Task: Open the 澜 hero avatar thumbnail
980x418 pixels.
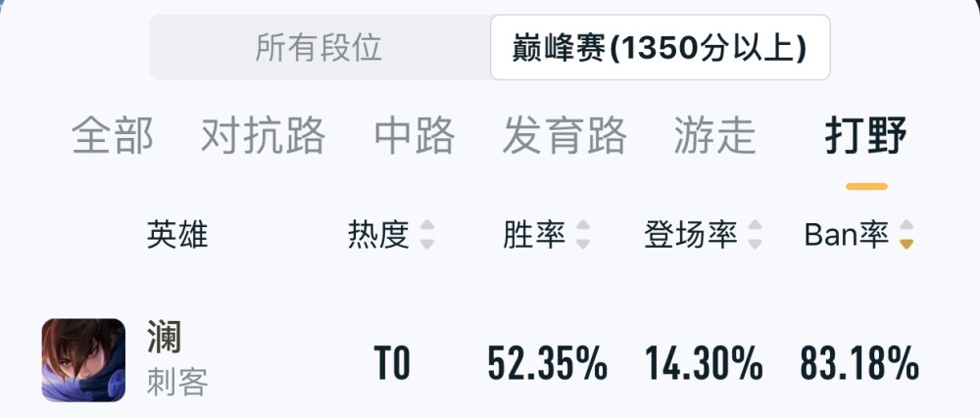Action: pos(83,360)
